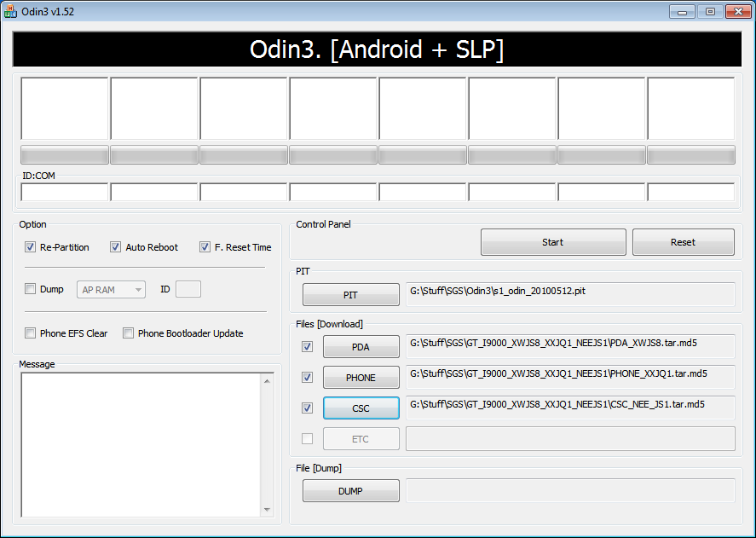Screen dimensions: 756x538
Task: Click the Start button
Action: (x=553, y=242)
